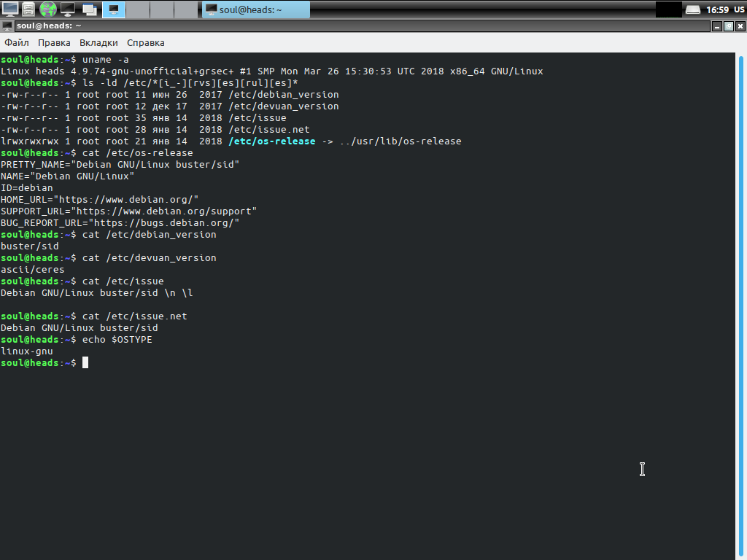Click the kernel version '4.9.74-gnu-unofficial+grsec+'
747x560 pixels.
(x=152, y=71)
